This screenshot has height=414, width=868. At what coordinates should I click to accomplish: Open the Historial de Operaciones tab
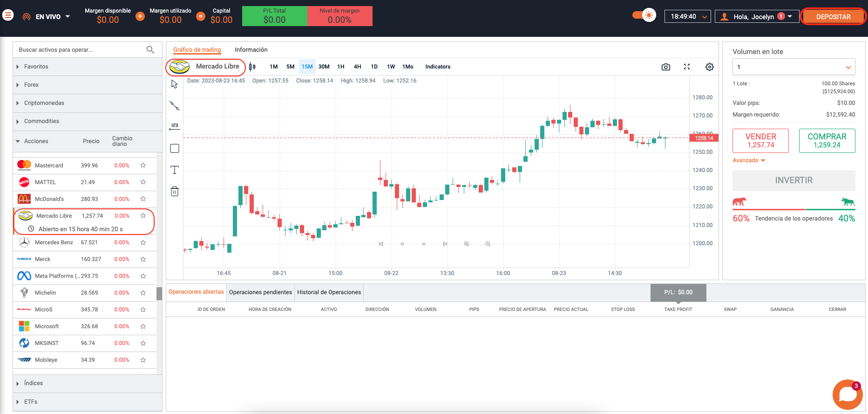(329, 292)
